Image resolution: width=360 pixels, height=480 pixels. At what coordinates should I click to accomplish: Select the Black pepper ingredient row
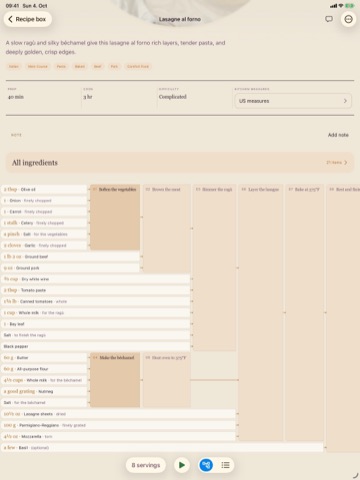coord(96,346)
